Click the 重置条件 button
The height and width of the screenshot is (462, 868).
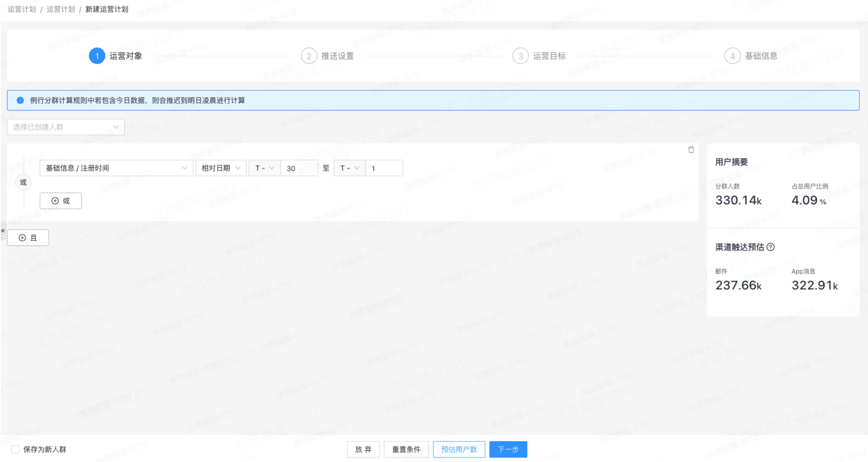406,449
